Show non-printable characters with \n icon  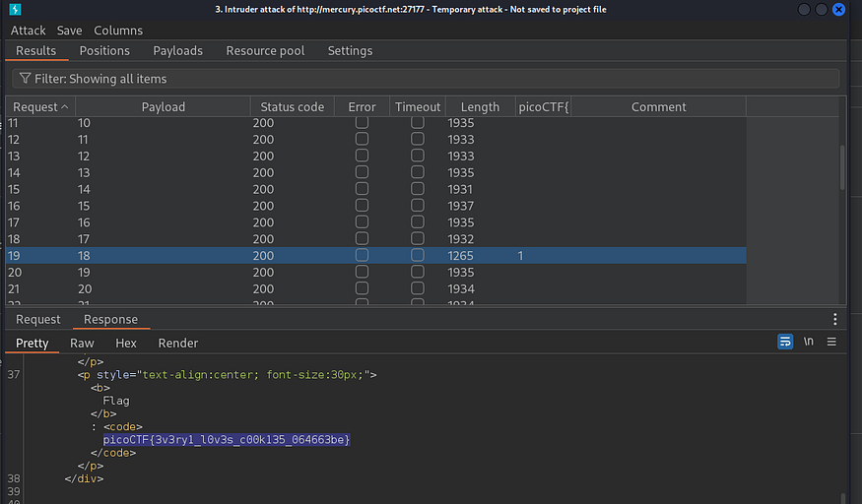[x=809, y=342]
